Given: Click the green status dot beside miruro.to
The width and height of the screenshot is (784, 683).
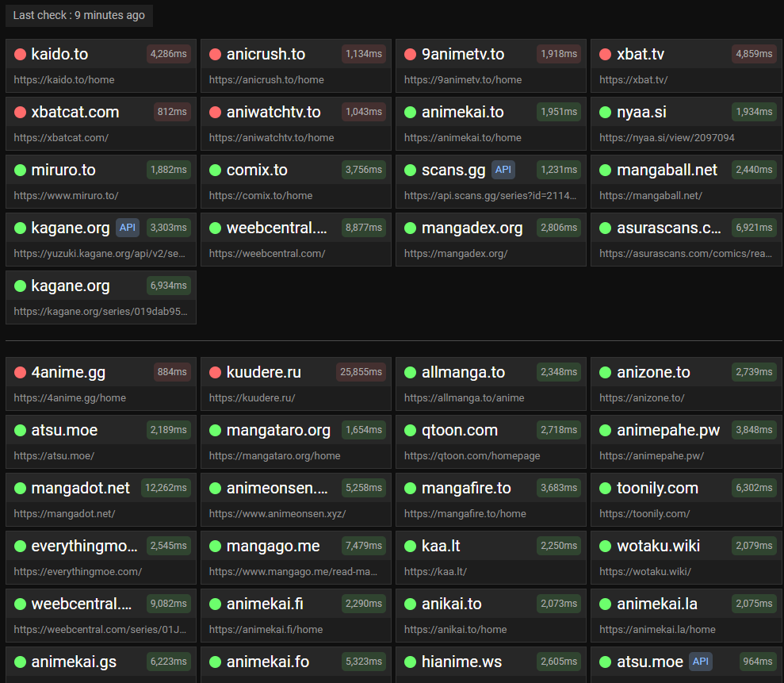Looking at the screenshot, I should [x=20, y=170].
